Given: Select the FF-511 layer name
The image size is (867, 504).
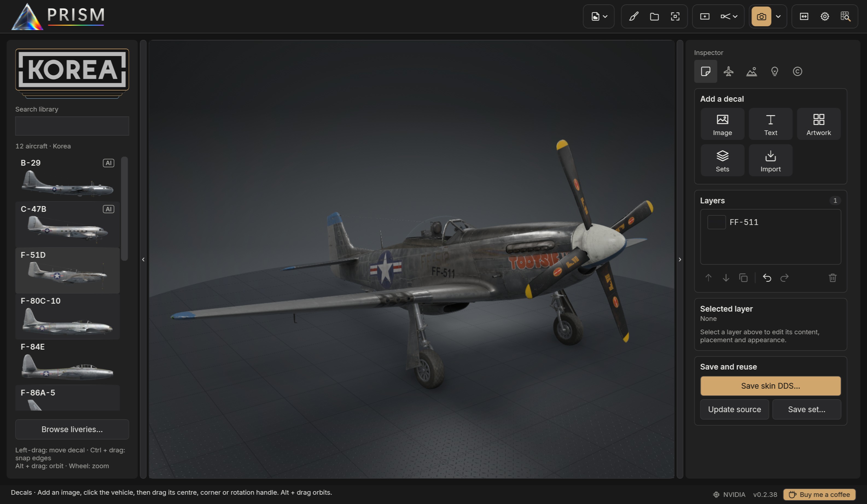Looking at the screenshot, I should pyautogui.click(x=744, y=222).
